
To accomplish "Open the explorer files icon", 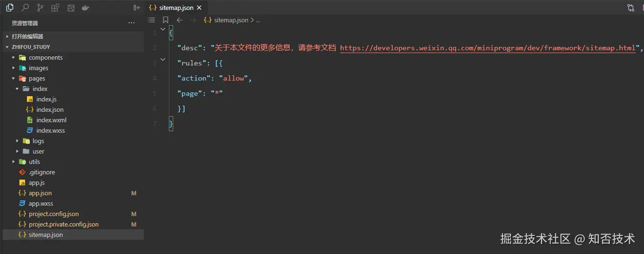I will coord(10,8).
